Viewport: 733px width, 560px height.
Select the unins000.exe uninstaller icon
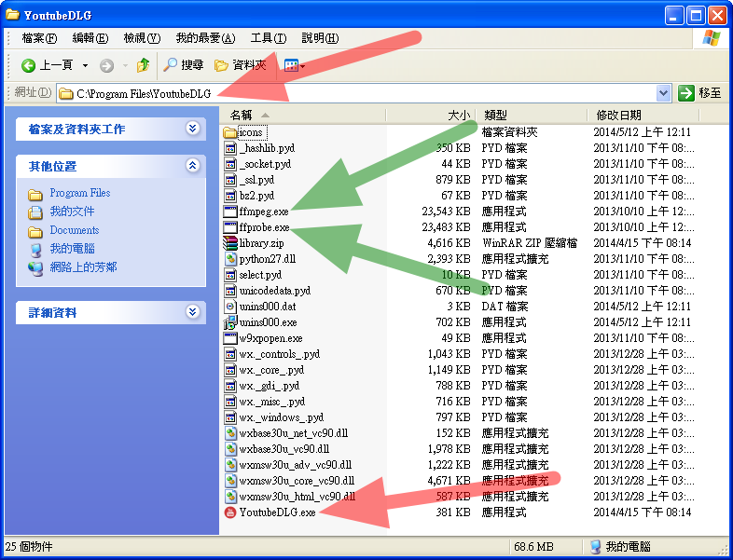click(230, 322)
